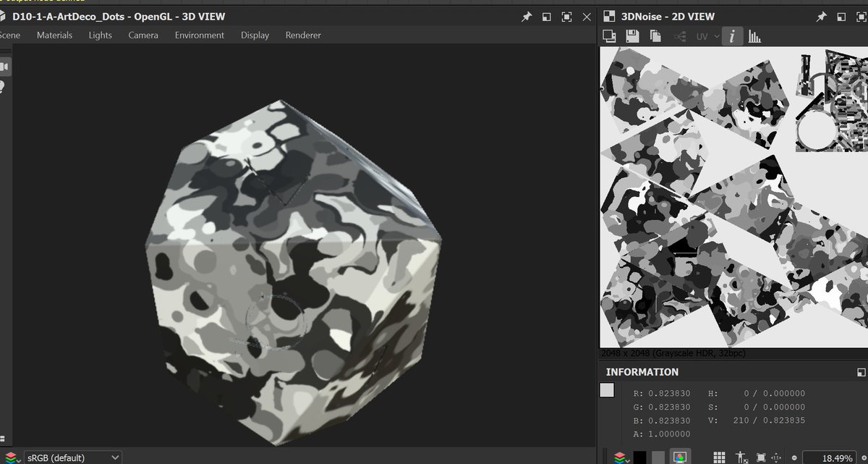Open the Scene menu

point(10,35)
